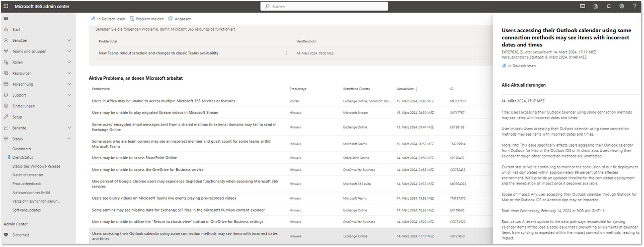Open Softwareupdates in sidebar
The image size is (644, 247).
click(27, 210)
